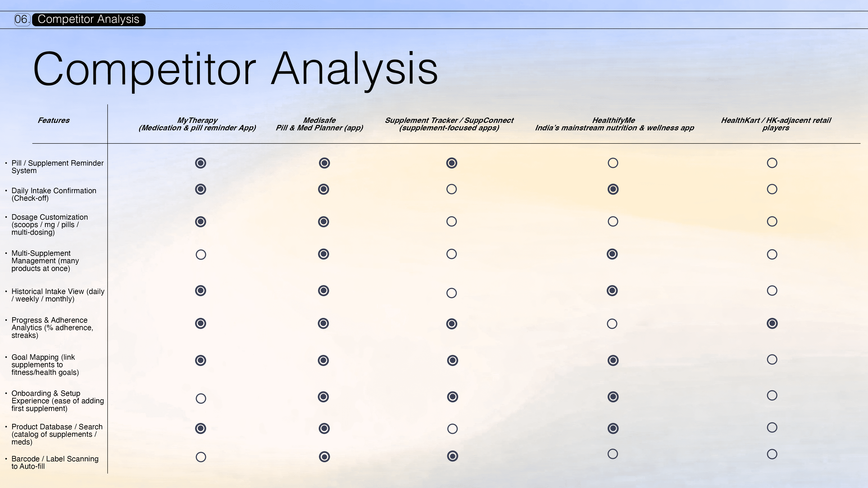Select Medisafe's Barcode / Label Scanning circle
The width and height of the screenshot is (868, 488).
coord(324,457)
